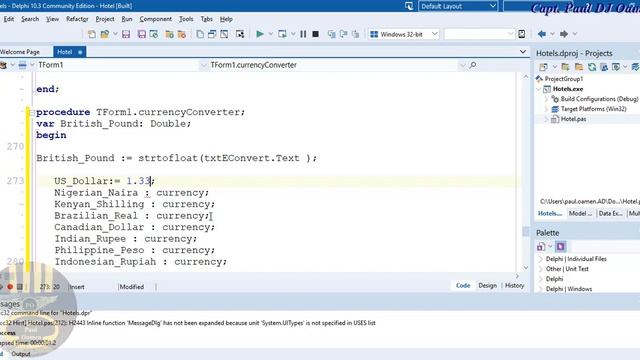Click the Run Without Debugging icon

click(282, 34)
